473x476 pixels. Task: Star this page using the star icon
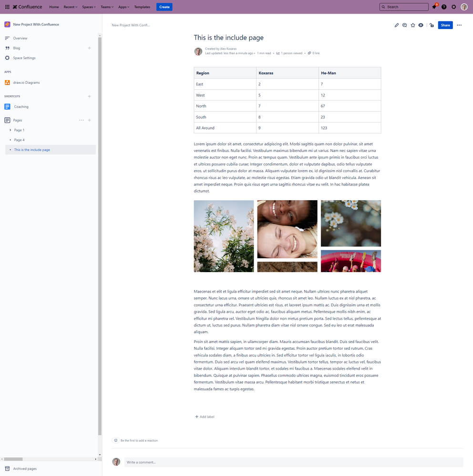coord(413,25)
